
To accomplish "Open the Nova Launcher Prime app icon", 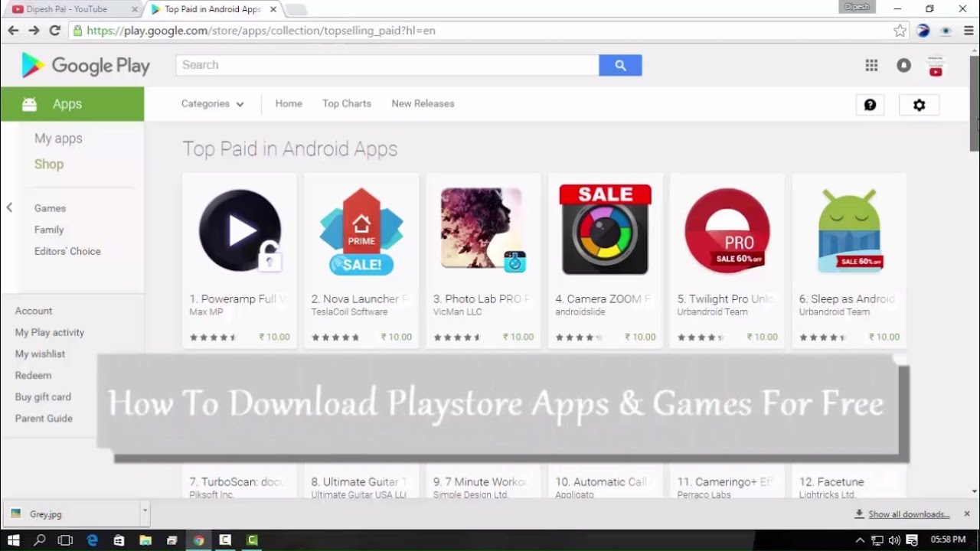I will click(361, 230).
